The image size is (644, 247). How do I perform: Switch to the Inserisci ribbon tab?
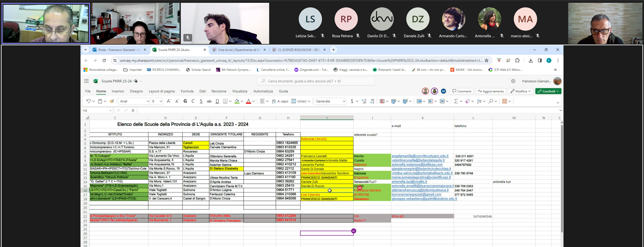click(118, 91)
